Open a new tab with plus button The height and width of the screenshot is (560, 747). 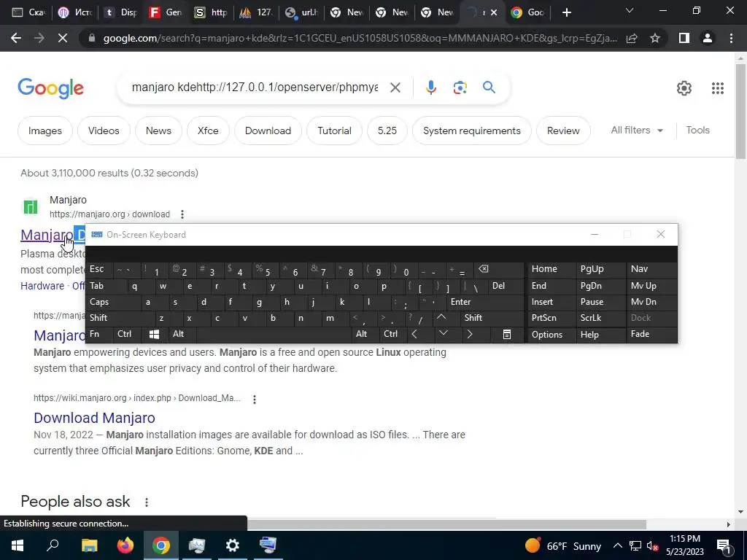pyautogui.click(x=566, y=12)
